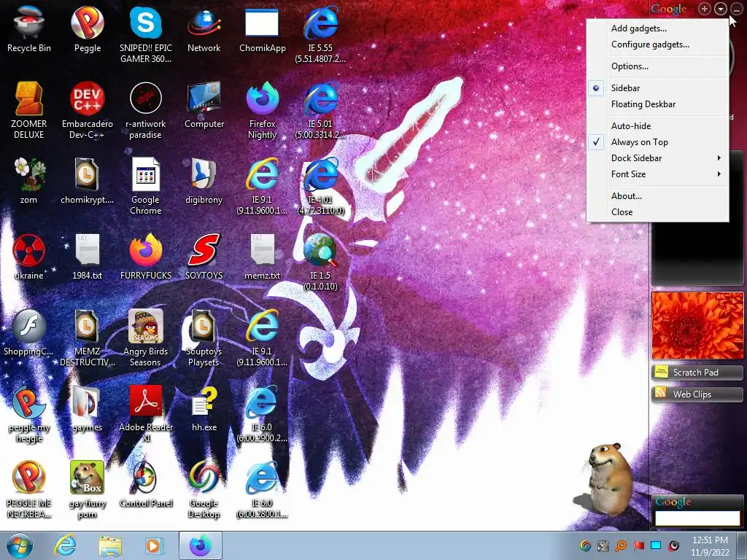The image size is (747, 560).
Task: Click the Google Desktop tray icon
Action: pyautogui.click(x=586, y=545)
